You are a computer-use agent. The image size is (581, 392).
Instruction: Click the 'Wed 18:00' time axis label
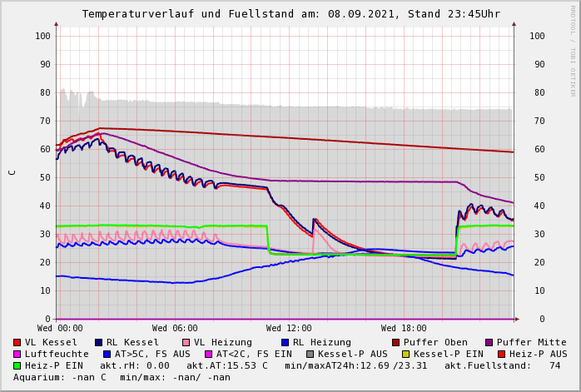coord(403,329)
